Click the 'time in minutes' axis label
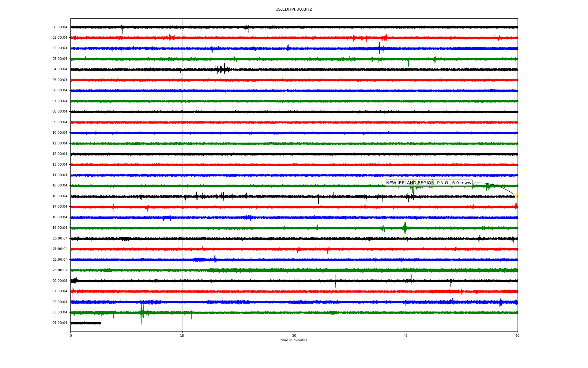 pyautogui.click(x=294, y=340)
